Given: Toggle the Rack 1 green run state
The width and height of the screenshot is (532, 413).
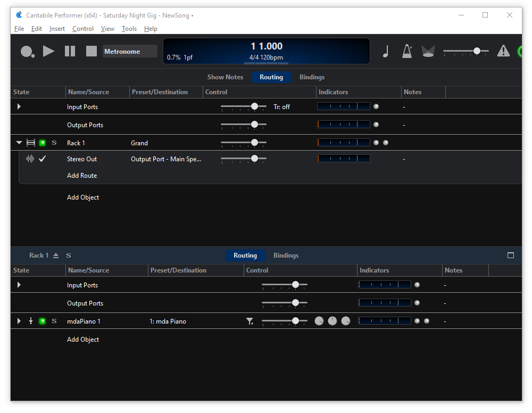Looking at the screenshot, I should tap(43, 143).
